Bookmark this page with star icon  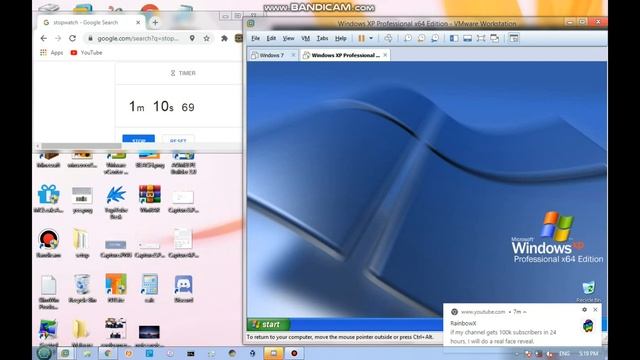[x=207, y=38]
